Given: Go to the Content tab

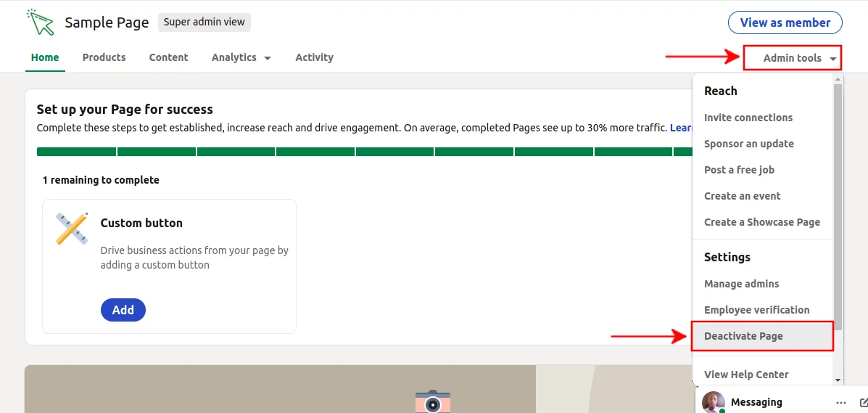Looking at the screenshot, I should (168, 57).
